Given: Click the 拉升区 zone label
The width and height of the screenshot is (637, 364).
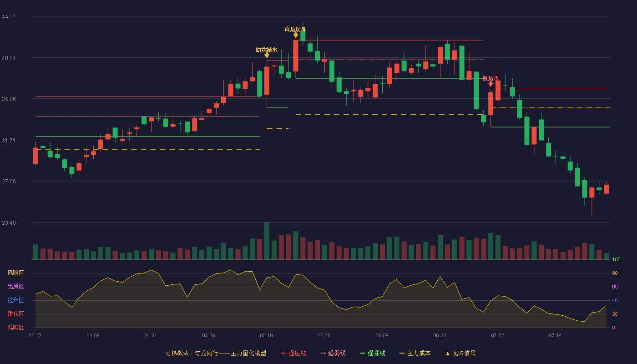Looking at the screenshot, I should [15, 300].
